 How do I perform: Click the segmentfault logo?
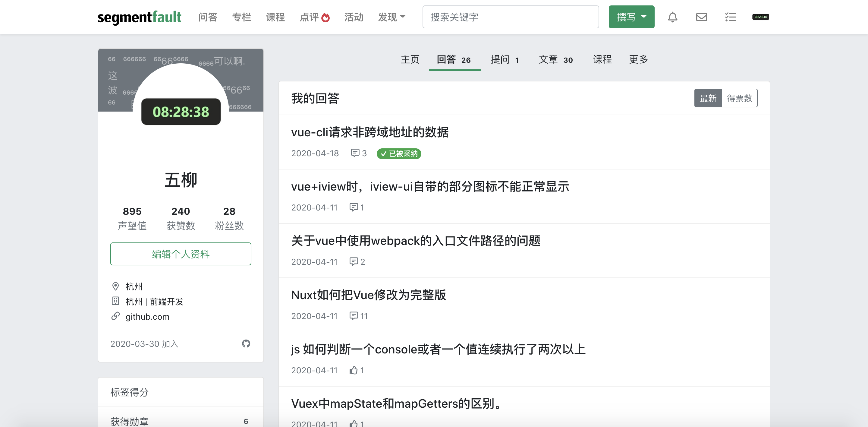[139, 17]
